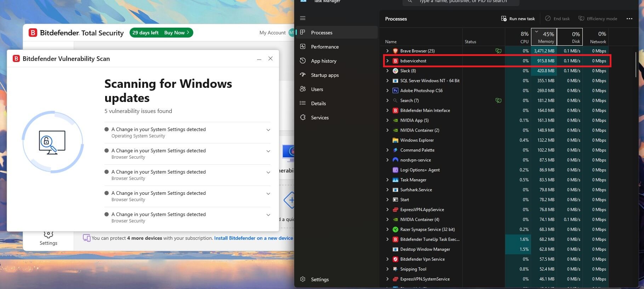Expand Slack (8) process group

click(x=387, y=71)
